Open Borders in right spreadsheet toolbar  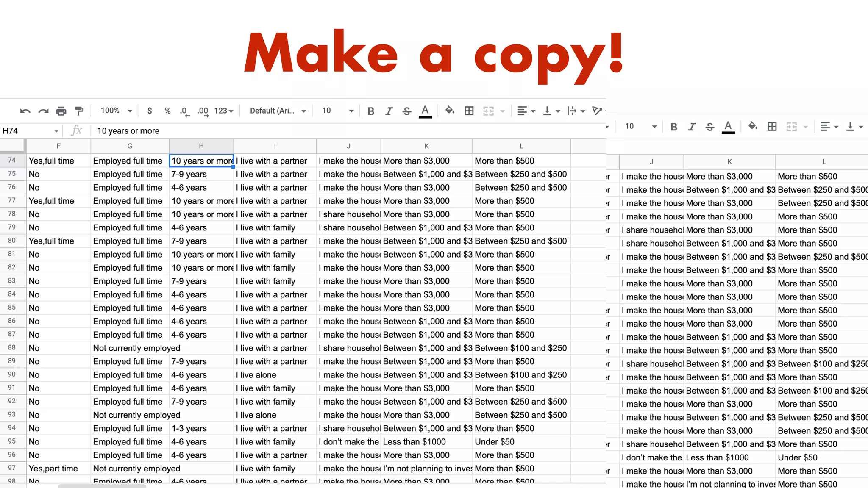[x=772, y=127]
